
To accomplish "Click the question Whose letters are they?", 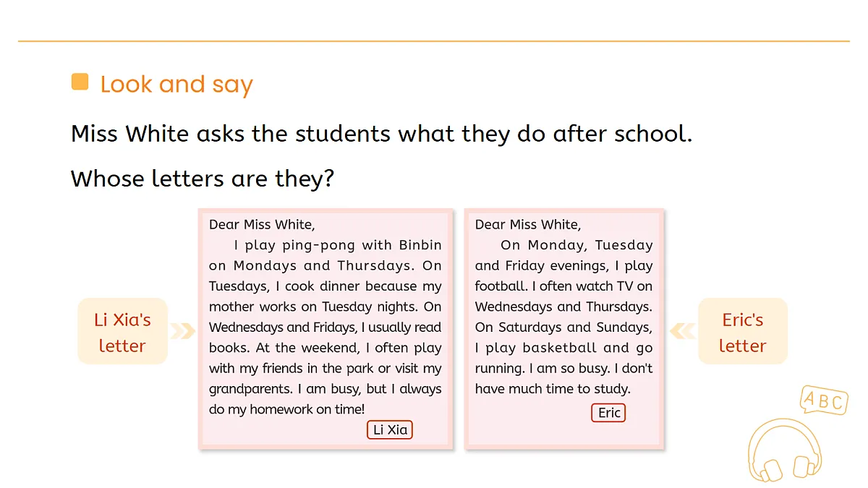I will [203, 178].
